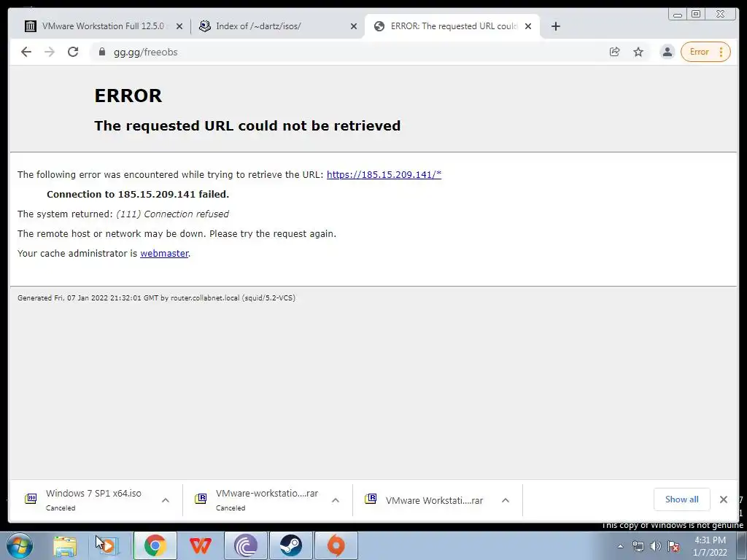Image resolution: width=747 pixels, height=560 pixels.
Task: Open a new tab with plus button
Action: click(555, 26)
